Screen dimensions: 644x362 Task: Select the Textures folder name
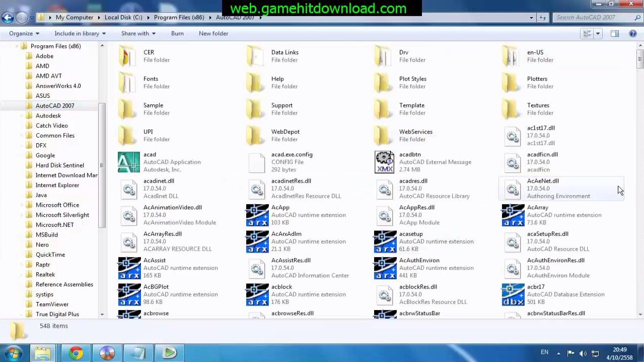(x=538, y=105)
